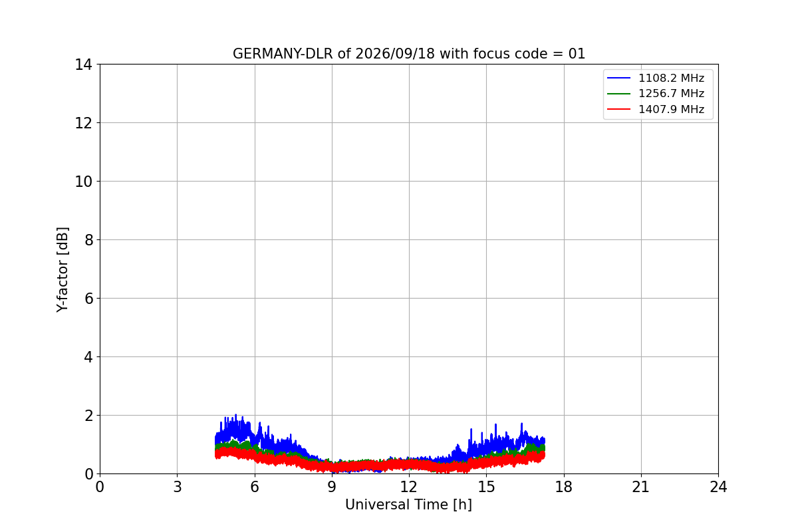Click the y-axis tick label 10
This screenshot has width=798, height=532.
pos(84,182)
